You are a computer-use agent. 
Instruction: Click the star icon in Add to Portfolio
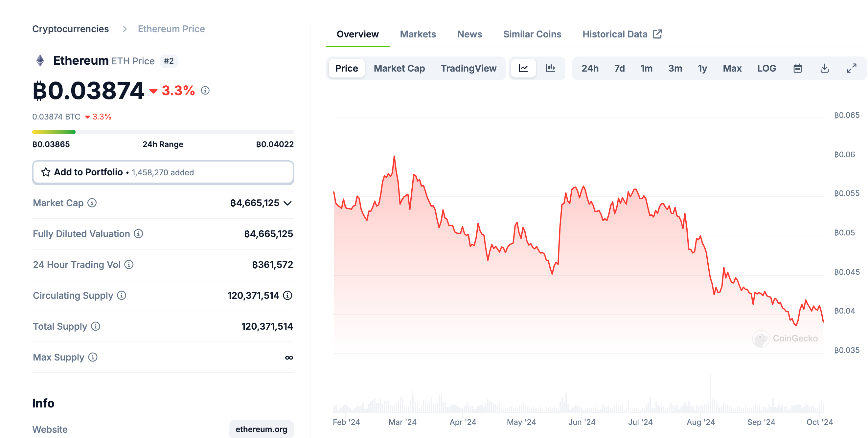pos(46,172)
